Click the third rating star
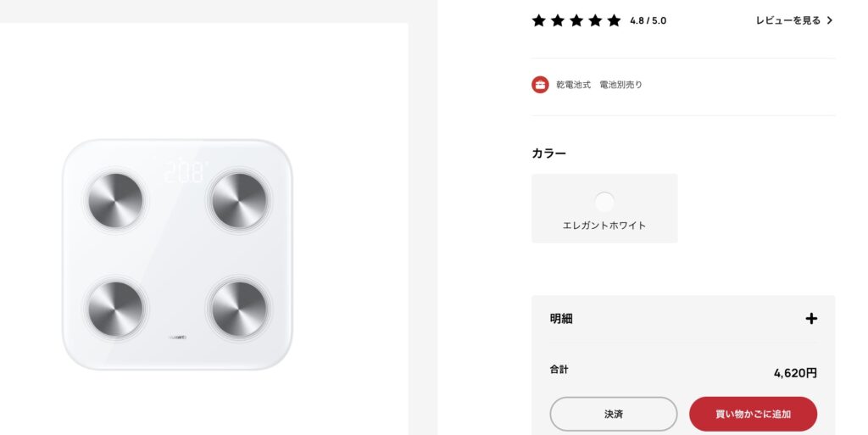This screenshot has width=868, height=435. click(576, 20)
